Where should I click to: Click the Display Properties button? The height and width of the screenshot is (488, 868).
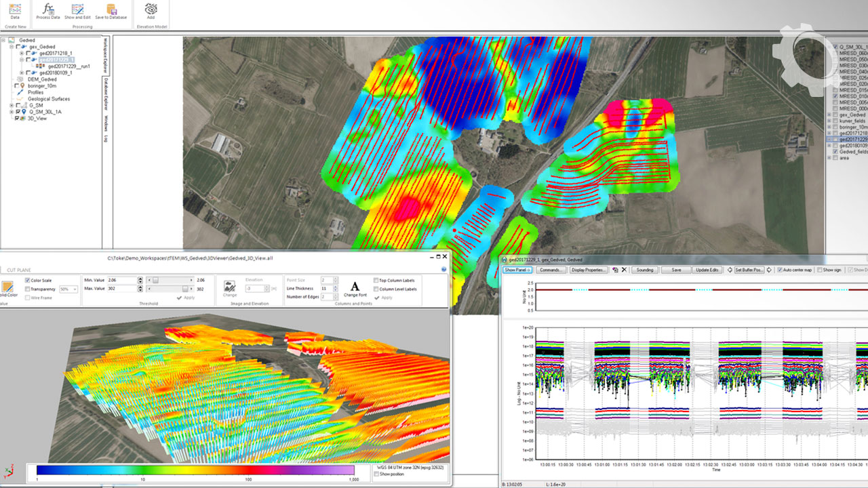(587, 270)
